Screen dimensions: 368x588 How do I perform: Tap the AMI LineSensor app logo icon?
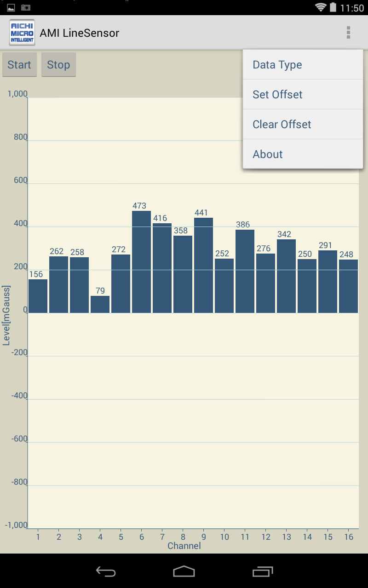(22, 33)
